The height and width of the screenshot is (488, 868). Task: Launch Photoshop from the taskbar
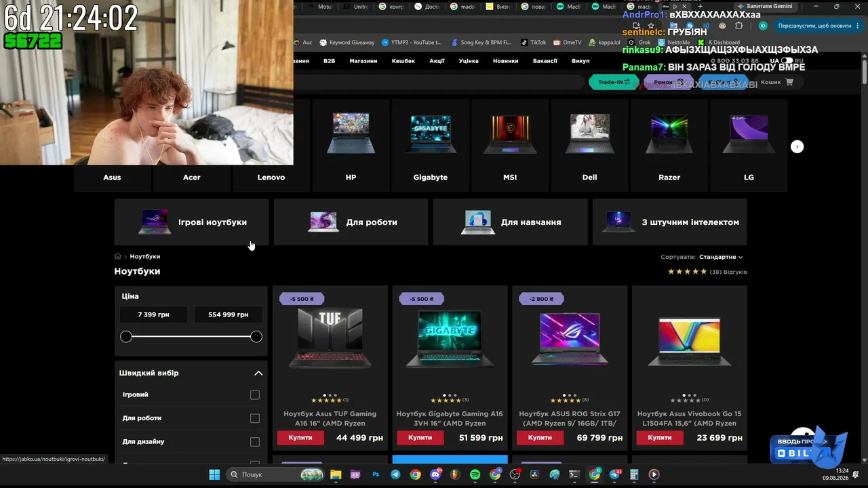(x=376, y=474)
